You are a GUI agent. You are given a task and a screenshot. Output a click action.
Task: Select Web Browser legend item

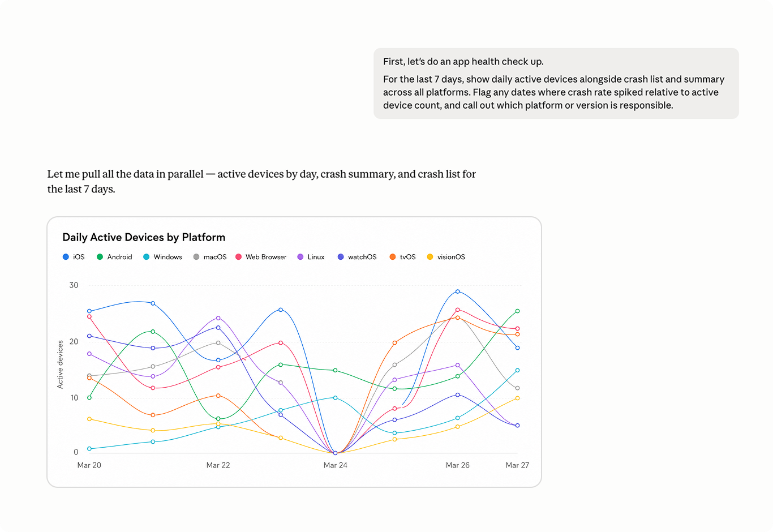coord(261,257)
